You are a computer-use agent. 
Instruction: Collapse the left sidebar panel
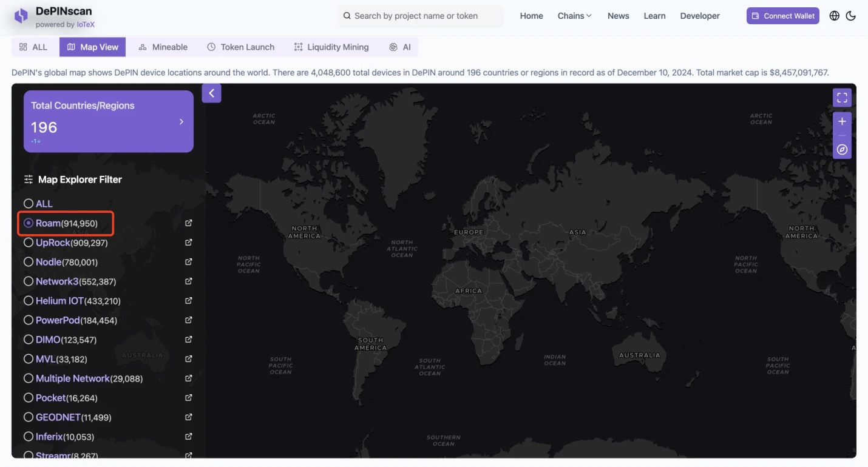(x=211, y=93)
